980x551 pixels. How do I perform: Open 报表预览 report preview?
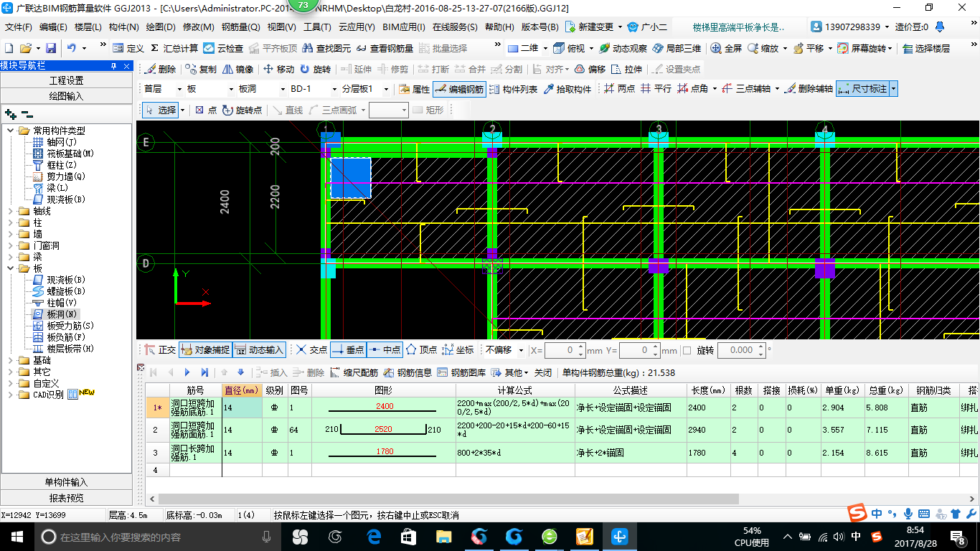click(x=66, y=498)
